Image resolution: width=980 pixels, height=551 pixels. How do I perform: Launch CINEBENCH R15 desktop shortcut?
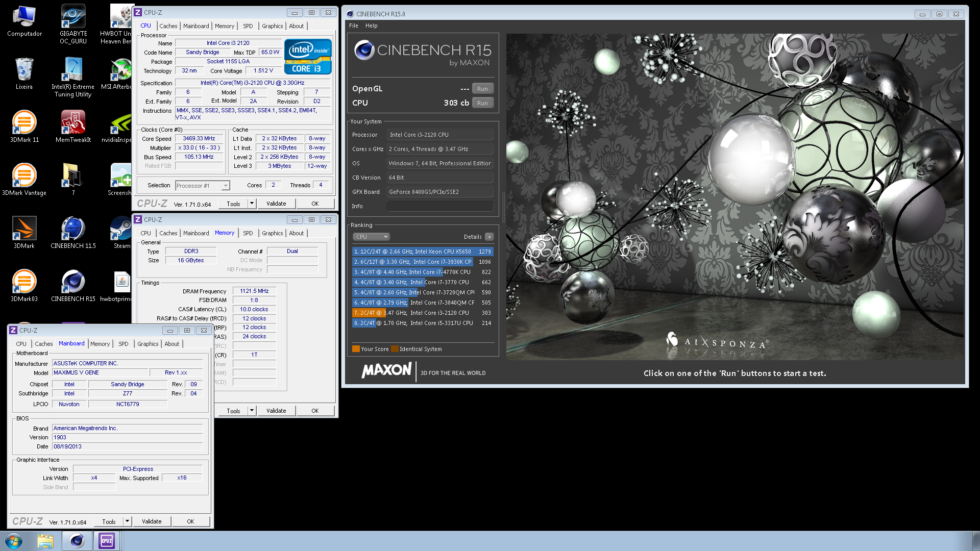pos(73,286)
